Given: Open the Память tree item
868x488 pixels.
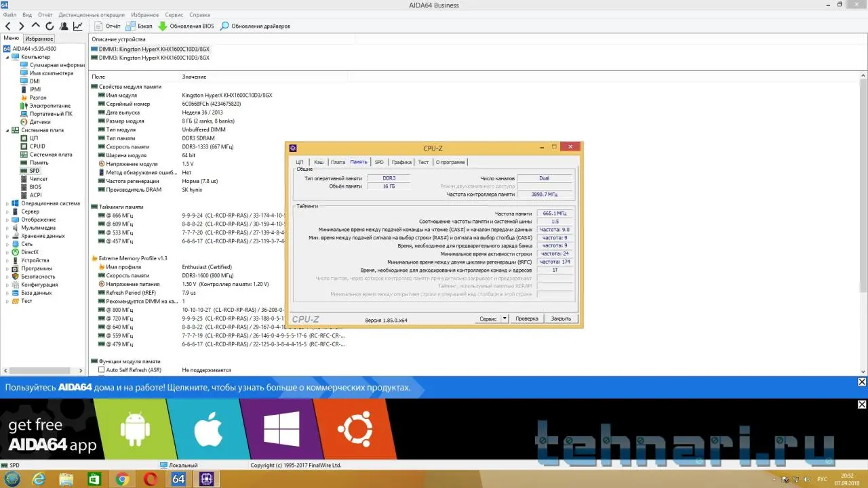Looking at the screenshot, I should 39,163.
